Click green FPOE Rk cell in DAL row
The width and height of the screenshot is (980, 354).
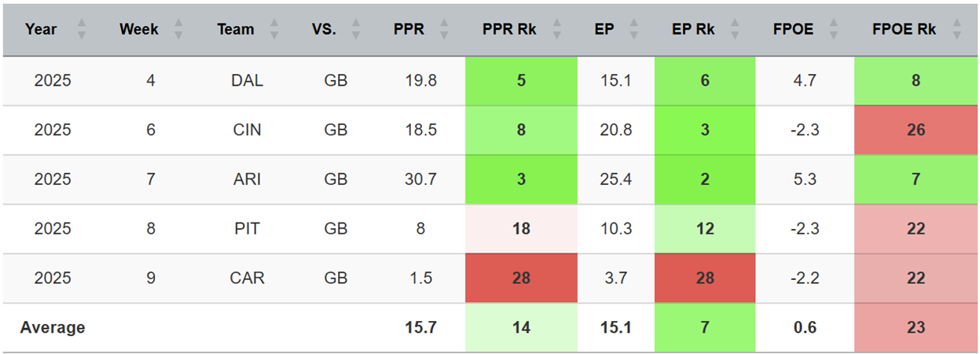click(916, 80)
